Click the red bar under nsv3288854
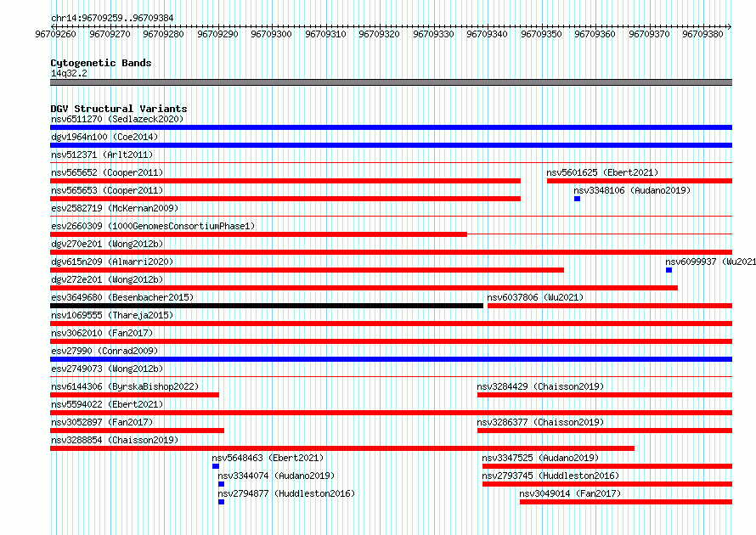The width and height of the screenshot is (756, 535). point(342,448)
